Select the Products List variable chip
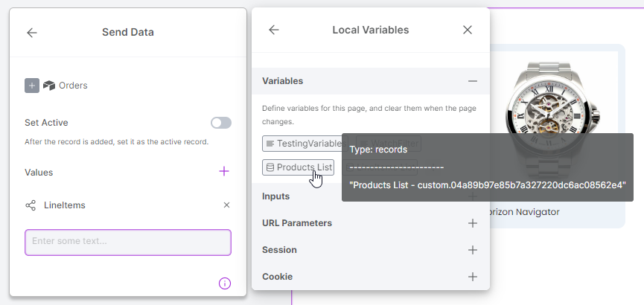Viewport: 644px width, 305px height. coord(299,167)
